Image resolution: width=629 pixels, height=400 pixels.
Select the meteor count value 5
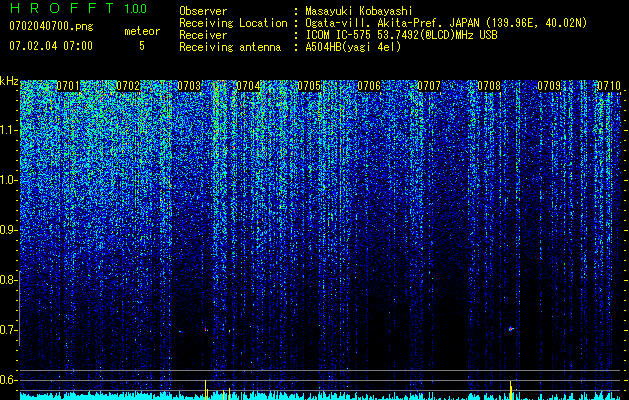(x=142, y=46)
